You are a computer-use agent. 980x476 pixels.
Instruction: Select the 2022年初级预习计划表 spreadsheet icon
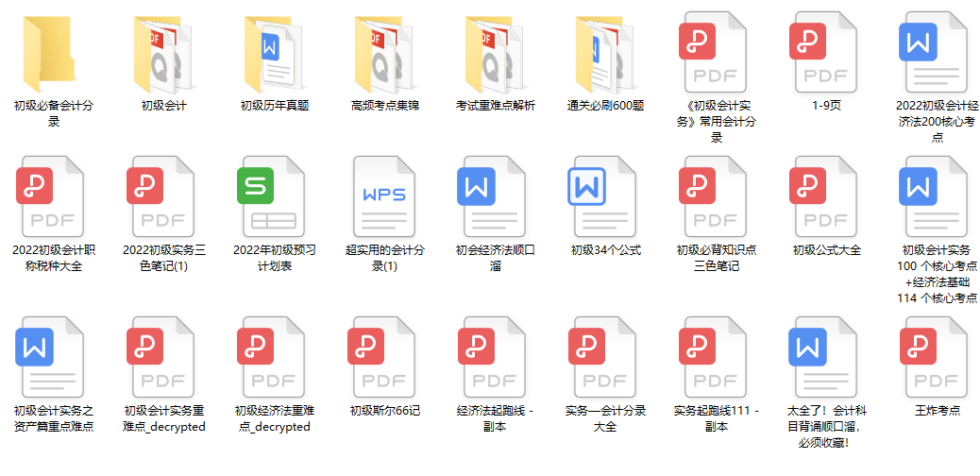click(x=271, y=197)
